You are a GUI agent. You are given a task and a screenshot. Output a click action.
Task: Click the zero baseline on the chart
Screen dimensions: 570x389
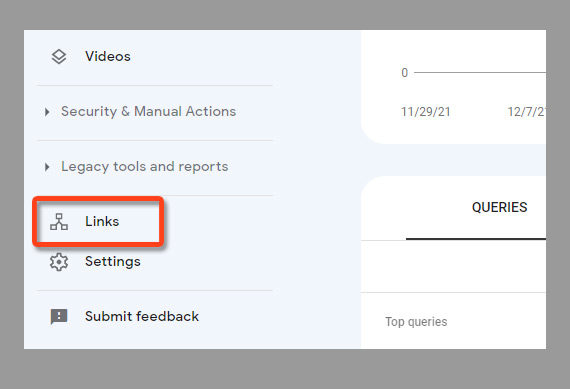point(480,72)
